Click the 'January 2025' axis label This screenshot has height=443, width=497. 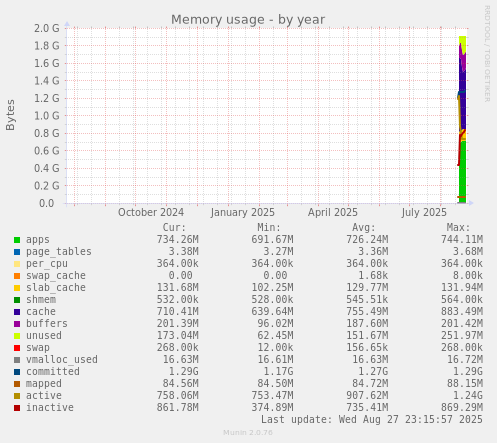coord(243,212)
